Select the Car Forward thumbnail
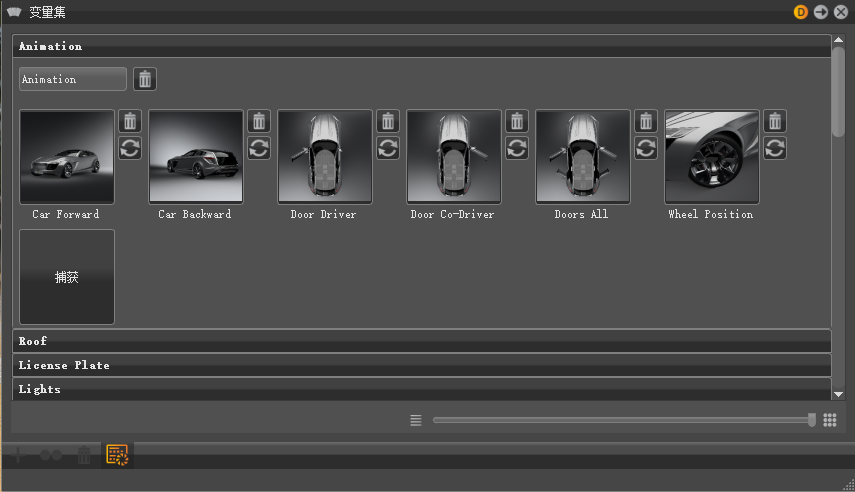The height and width of the screenshot is (492, 855). 67,157
